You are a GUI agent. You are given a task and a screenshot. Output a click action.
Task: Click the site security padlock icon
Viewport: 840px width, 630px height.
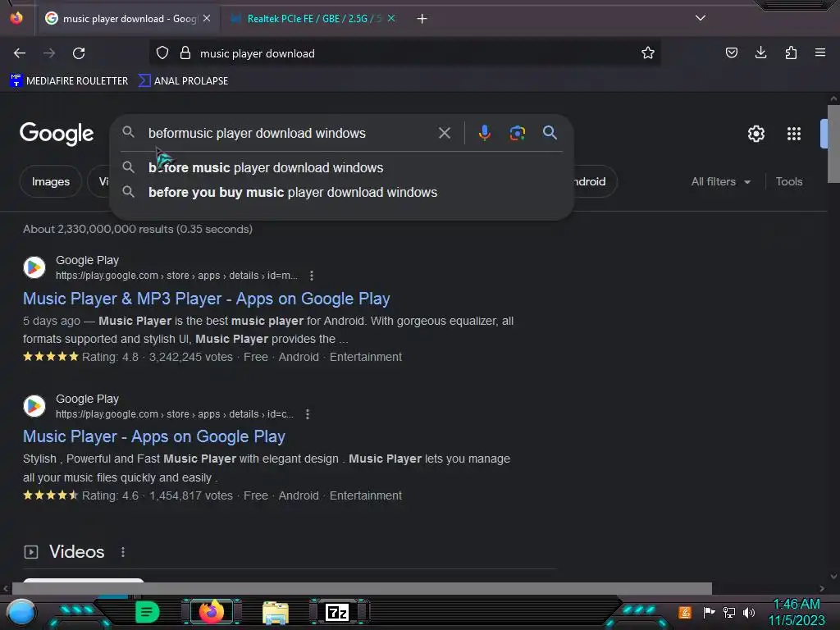[x=185, y=53]
